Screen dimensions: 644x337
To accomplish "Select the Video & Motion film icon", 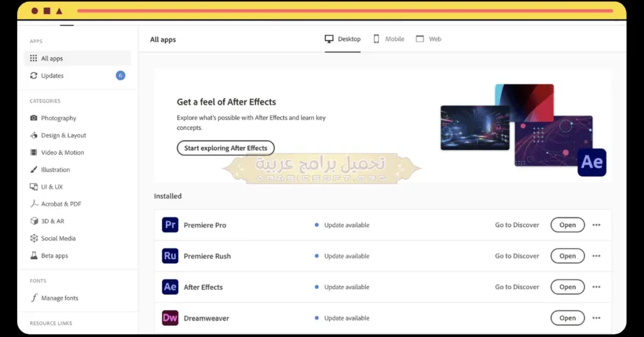I will coord(34,152).
